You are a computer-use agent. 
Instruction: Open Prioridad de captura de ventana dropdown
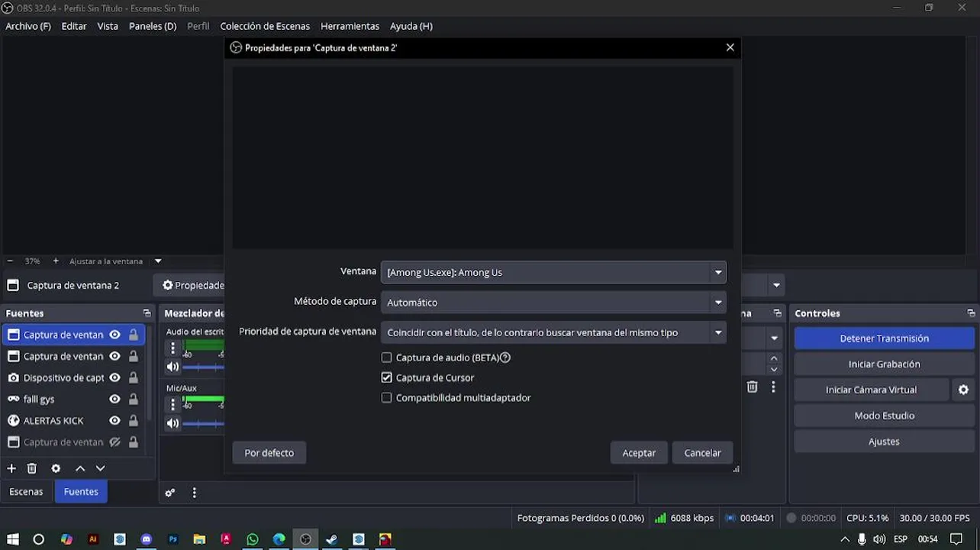[x=553, y=332]
